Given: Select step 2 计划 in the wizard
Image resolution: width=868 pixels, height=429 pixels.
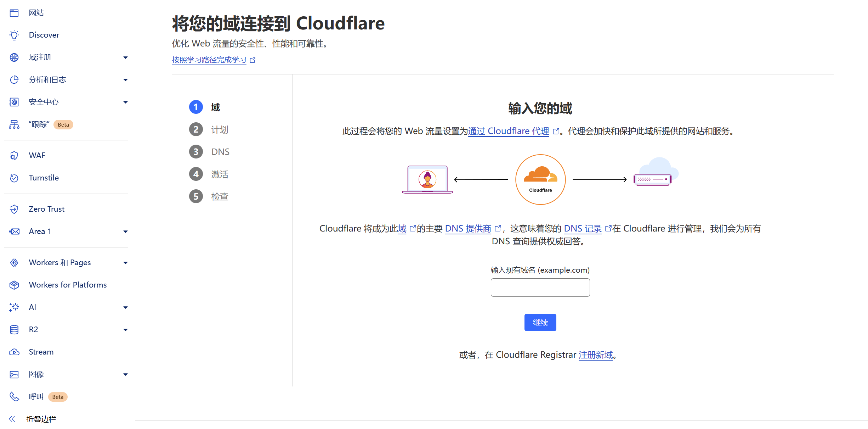Looking at the screenshot, I should 220,130.
